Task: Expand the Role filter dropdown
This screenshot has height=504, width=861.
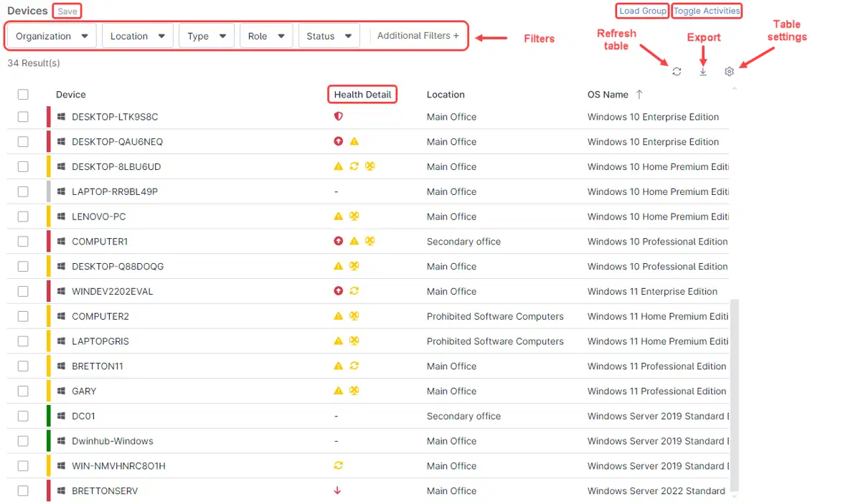Action: coord(266,36)
